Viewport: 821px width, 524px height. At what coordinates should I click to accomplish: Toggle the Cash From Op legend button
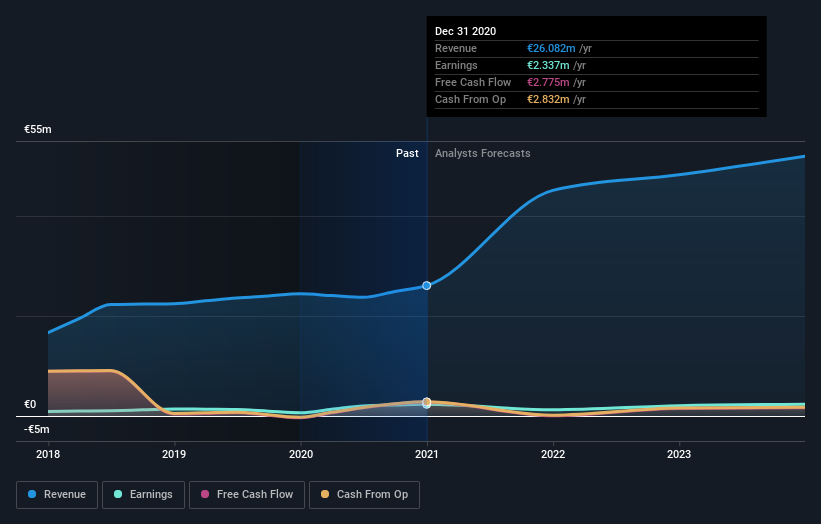364,495
